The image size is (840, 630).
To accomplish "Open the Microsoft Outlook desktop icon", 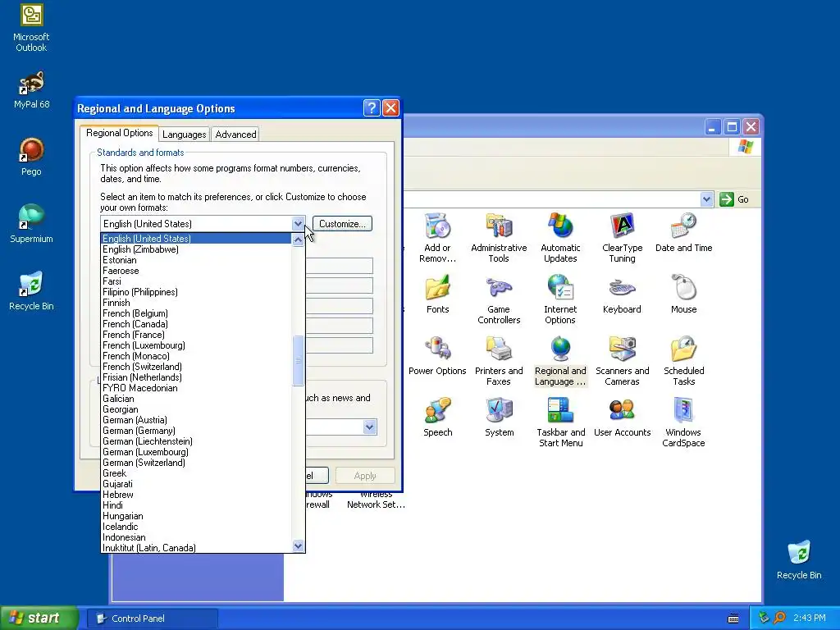I will click(x=31, y=27).
